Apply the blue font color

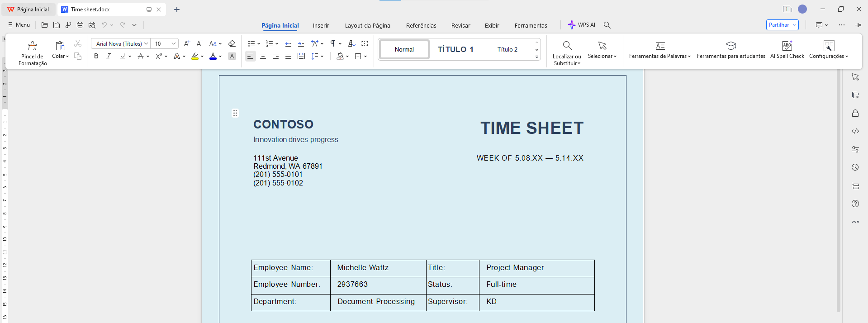pos(213,56)
